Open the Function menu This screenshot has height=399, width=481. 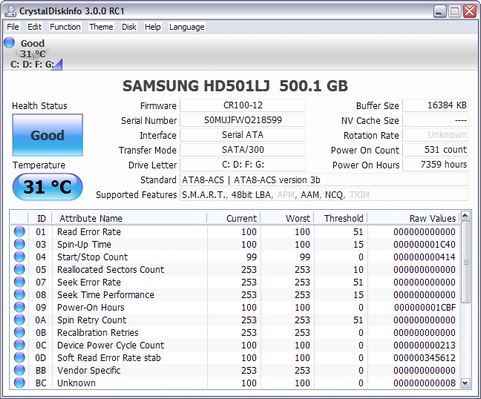pyautogui.click(x=65, y=27)
